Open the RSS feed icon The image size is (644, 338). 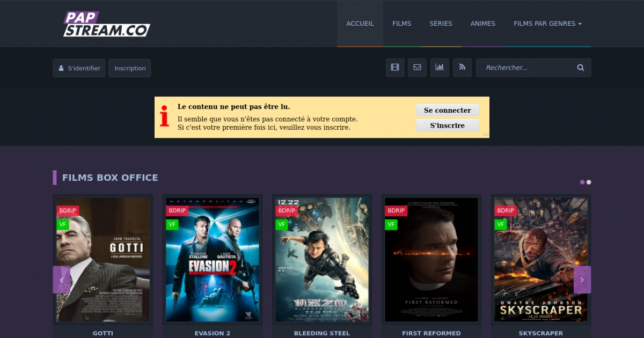pyautogui.click(x=462, y=68)
